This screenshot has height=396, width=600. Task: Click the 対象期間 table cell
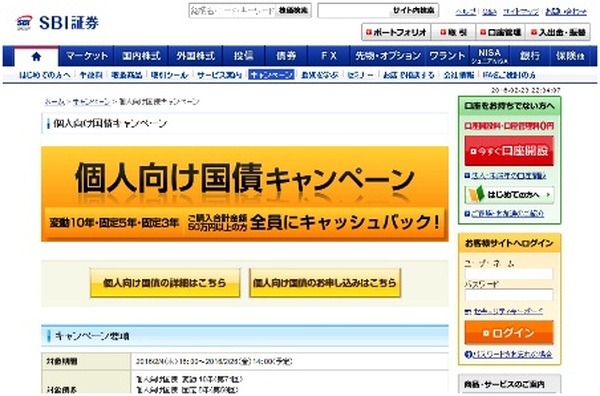[86, 361]
